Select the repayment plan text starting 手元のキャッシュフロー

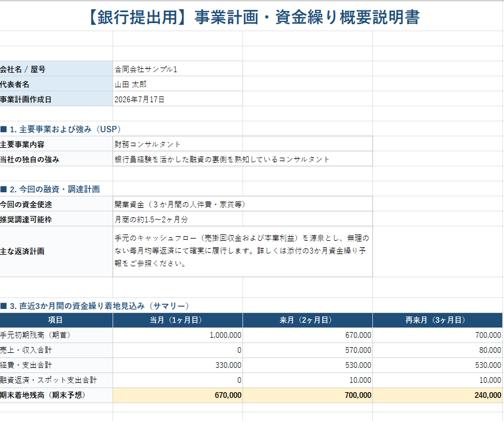click(x=242, y=252)
